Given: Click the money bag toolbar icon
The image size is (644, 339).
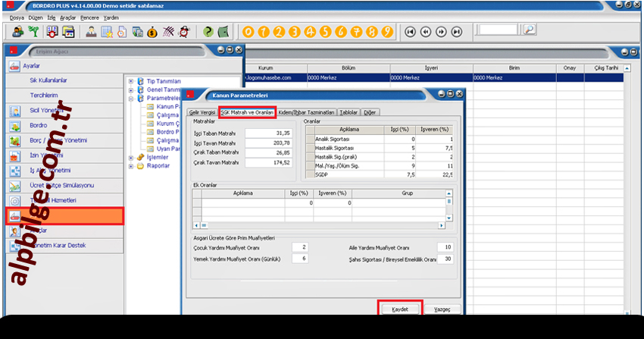Looking at the screenshot, I should tap(153, 32).
